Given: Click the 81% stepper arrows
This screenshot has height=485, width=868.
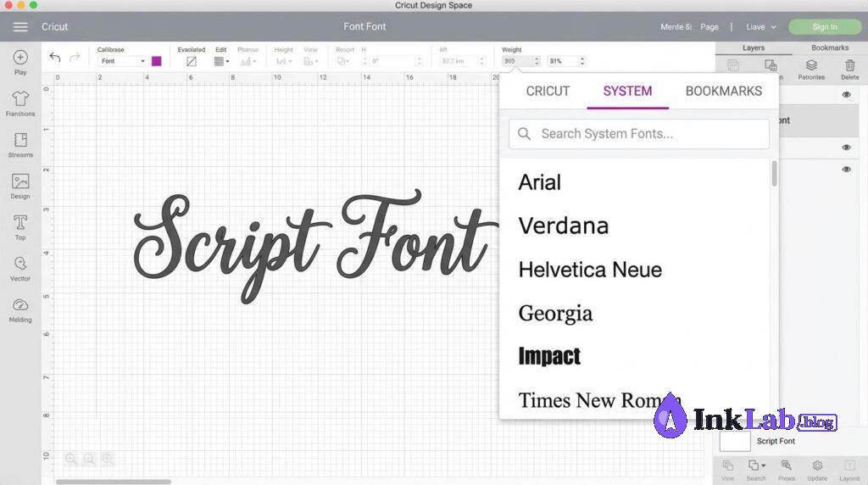Looking at the screenshot, I should (x=581, y=61).
